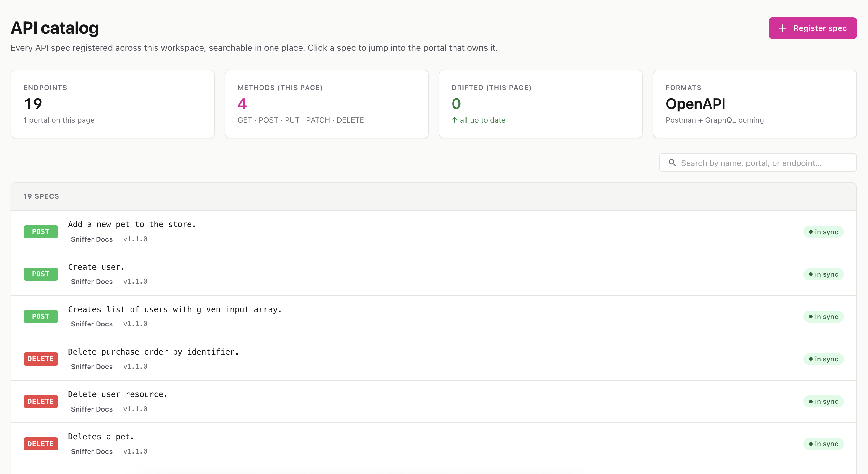Click Sniffer Docs under Deletes a pet
The image size is (868, 474).
tap(92, 452)
